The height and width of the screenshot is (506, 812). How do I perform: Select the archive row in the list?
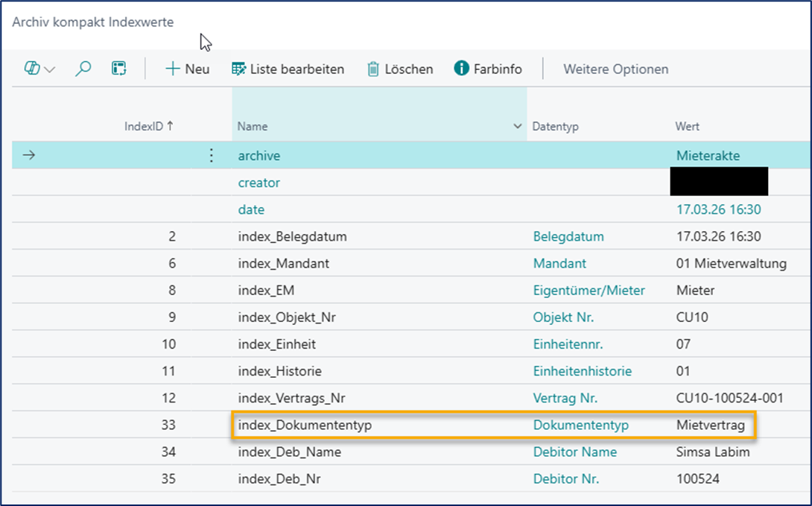[x=258, y=156]
